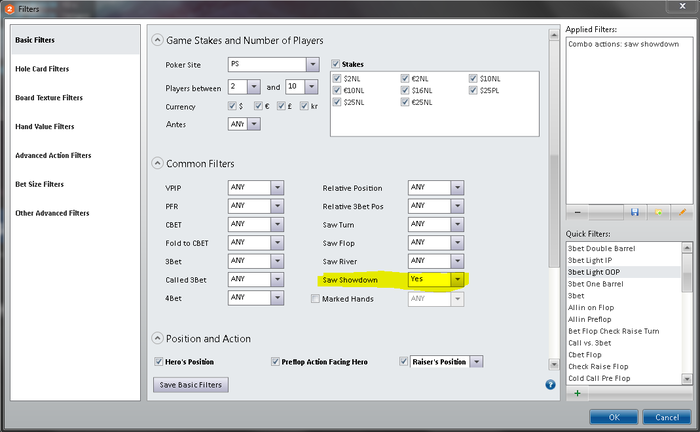The image size is (700, 432).
Task: Click the minus remove filter icon
Action: pos(577,213)
